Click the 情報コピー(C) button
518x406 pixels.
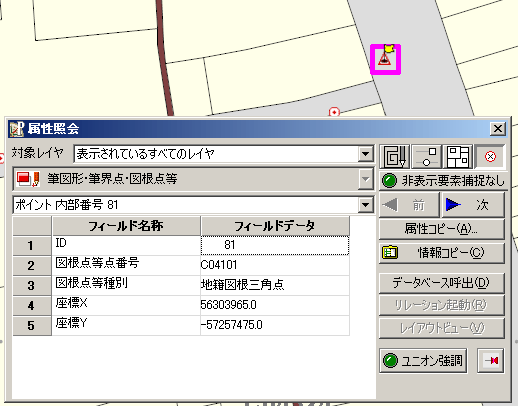tap(442, 253)
